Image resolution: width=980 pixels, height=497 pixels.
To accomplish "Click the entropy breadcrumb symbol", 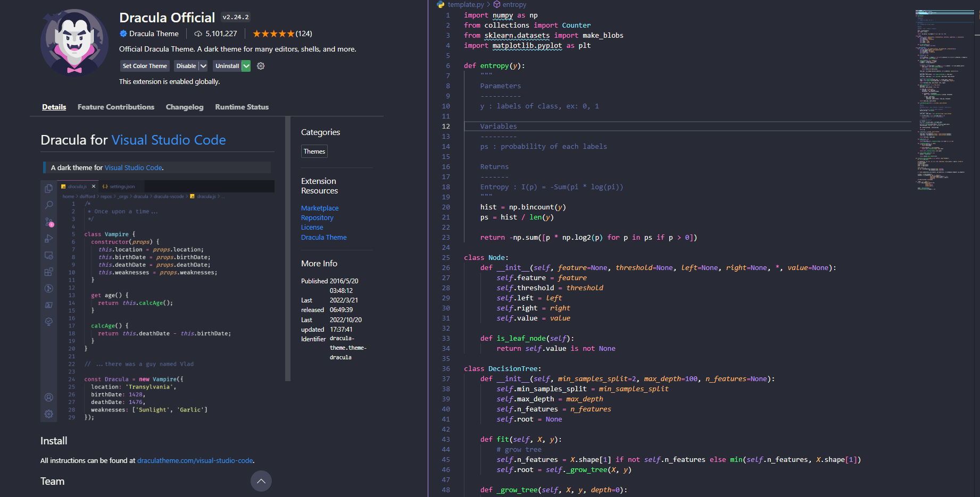I will (x=514, y=4).
